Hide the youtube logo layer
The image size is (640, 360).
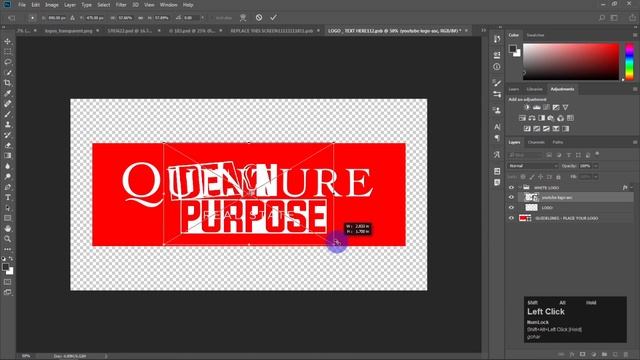(x=511, y=198)
